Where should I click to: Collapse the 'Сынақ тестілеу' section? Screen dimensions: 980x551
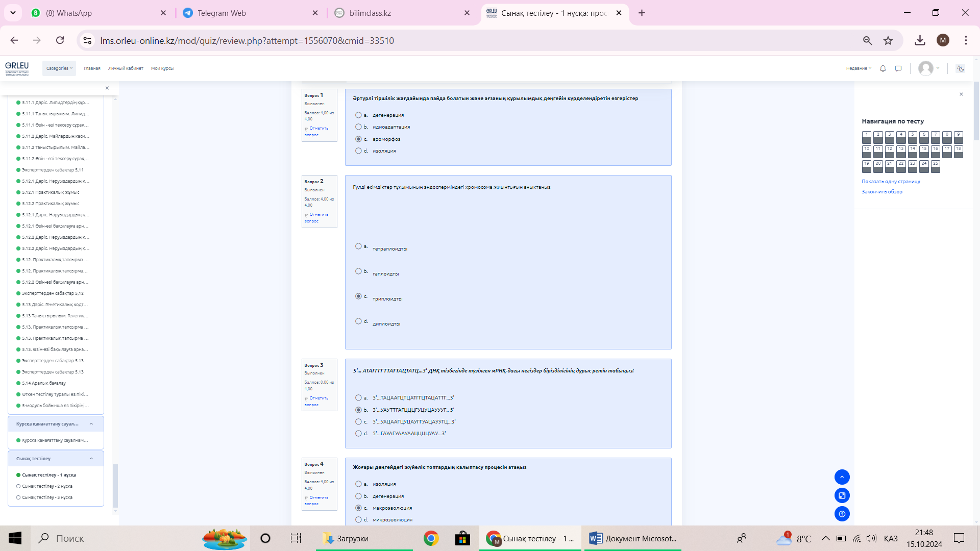coord(91,459)
